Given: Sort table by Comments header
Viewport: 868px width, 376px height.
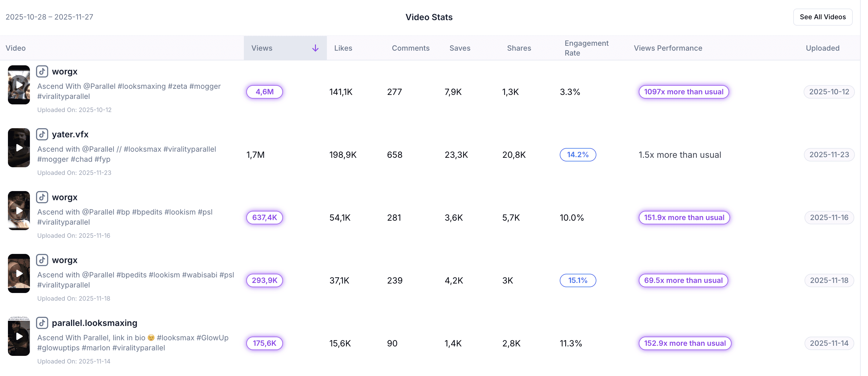Looking at the screenshot, I should tap(410, 48).
